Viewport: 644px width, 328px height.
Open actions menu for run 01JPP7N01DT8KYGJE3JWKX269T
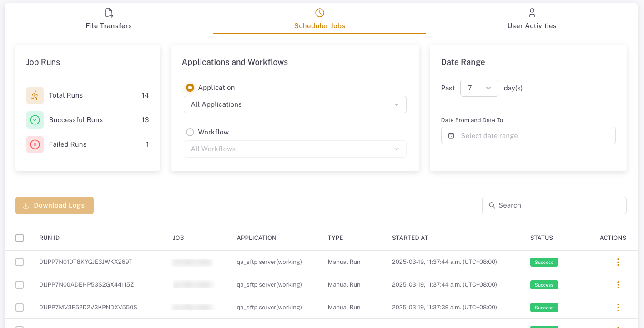pos(618,262)
